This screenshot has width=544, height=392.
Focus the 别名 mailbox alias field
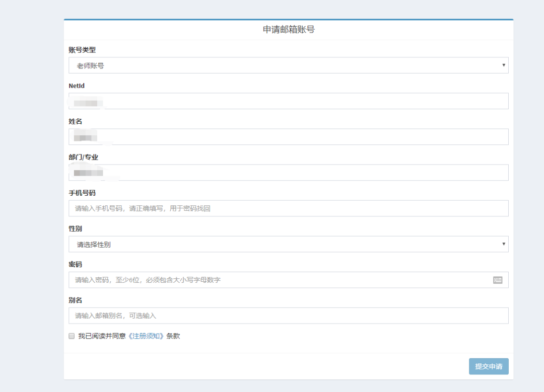pos(288,316)
